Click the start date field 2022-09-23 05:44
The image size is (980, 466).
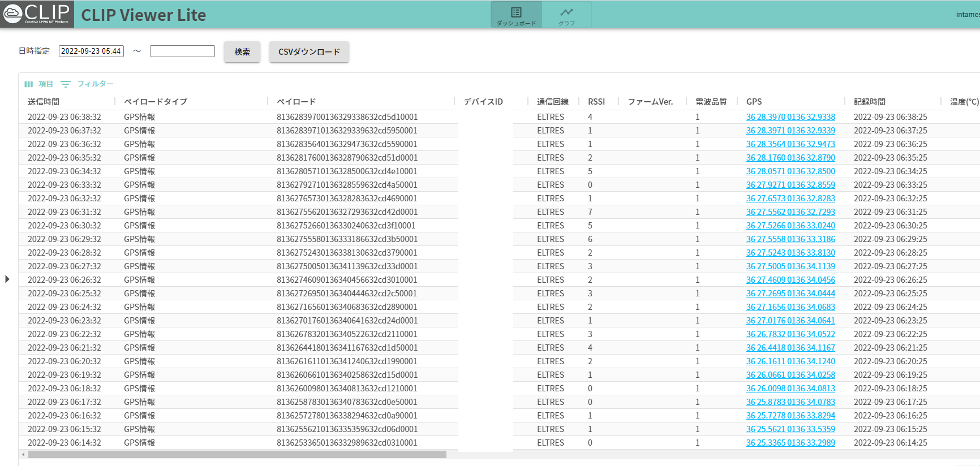(91, 51)
